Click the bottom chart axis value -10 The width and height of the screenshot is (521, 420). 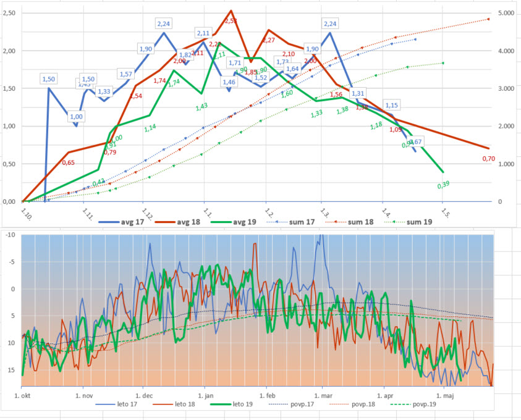click(x=11, y=235)
